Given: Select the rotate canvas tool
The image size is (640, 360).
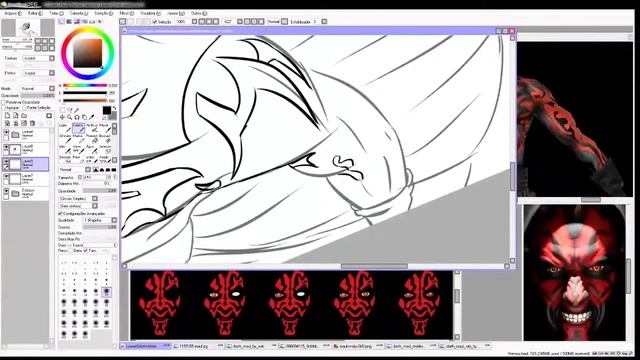Looking at the screenshot, I should coord(77,118).
